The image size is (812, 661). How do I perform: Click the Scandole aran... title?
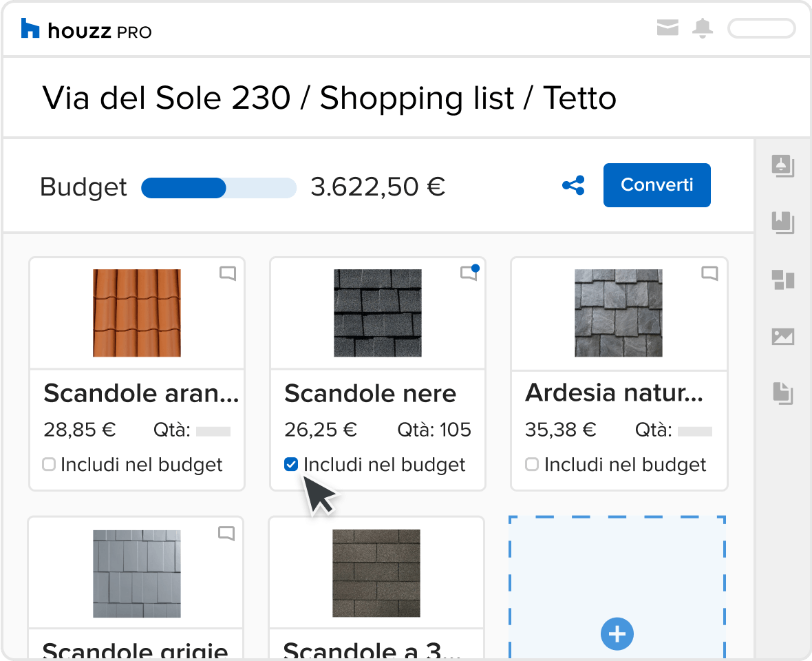click(141, 393)
